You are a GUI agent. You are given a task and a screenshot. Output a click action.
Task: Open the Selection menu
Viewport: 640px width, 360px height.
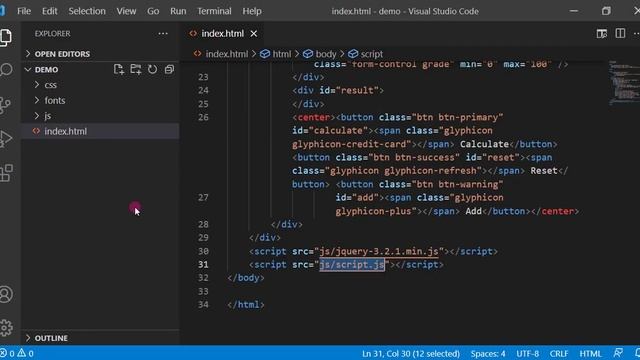pos(87,11)
